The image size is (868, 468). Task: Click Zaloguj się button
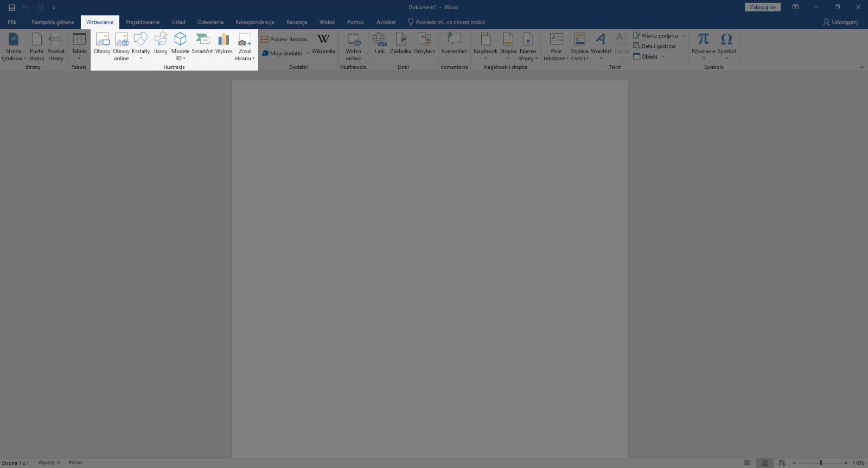763,7
